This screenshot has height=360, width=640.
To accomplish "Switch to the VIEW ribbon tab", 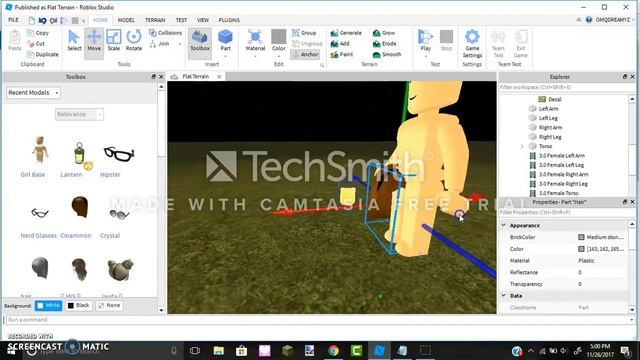I will click(x=203, y=20).
